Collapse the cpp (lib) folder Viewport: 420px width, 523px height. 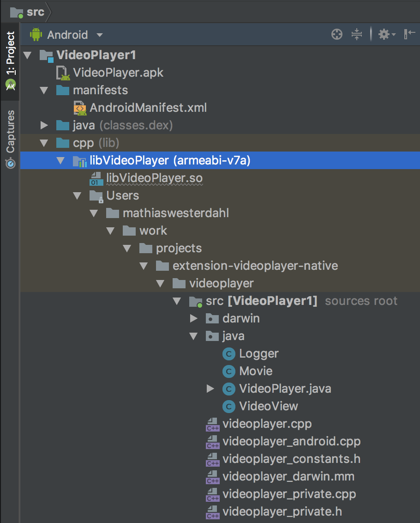point(44,143)
